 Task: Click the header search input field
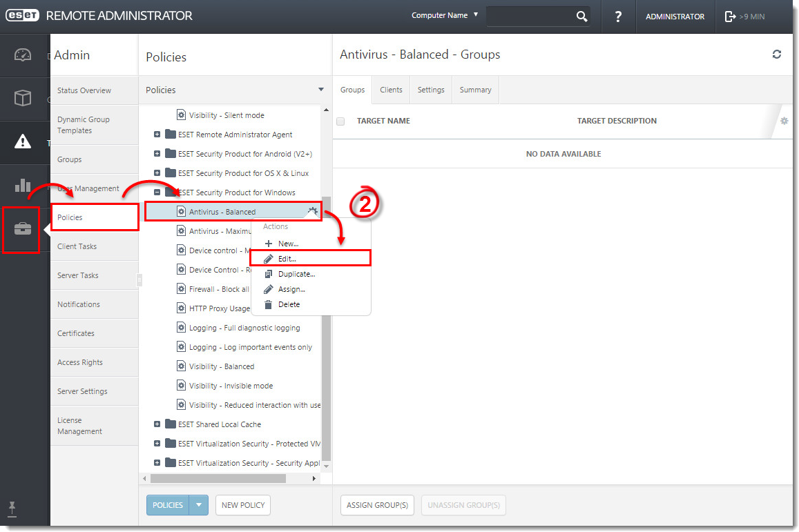pos(530,17)
